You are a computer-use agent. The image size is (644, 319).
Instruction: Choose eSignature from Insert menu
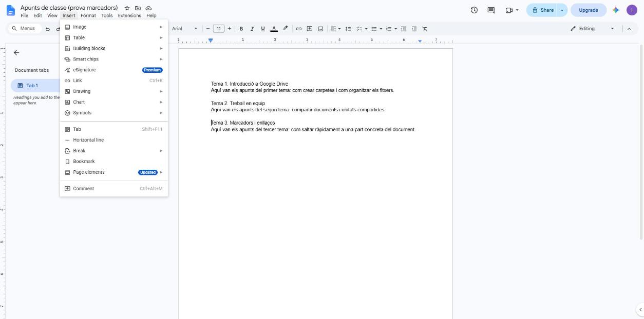[114, 70]
